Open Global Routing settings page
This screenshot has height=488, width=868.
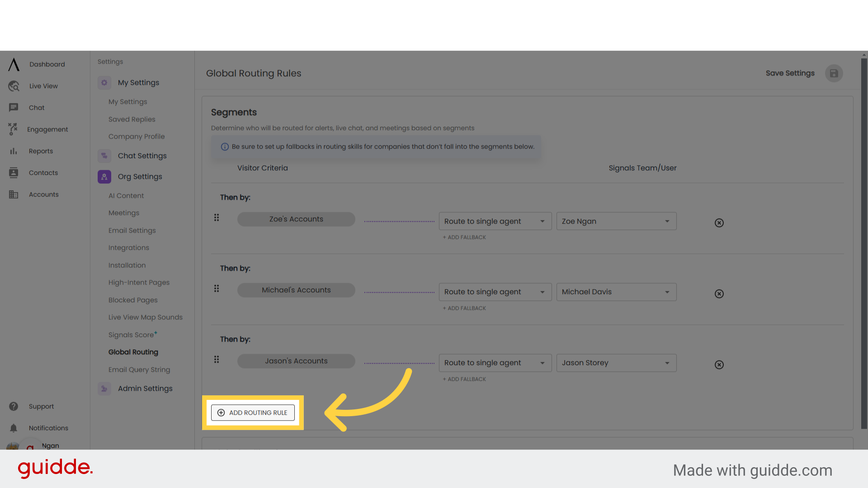(133, 352)
